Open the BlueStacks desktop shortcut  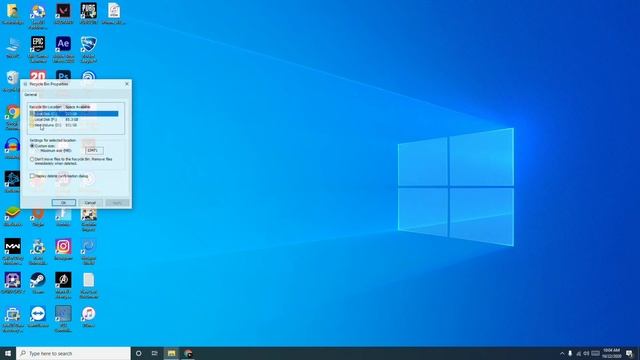point(13,216)
